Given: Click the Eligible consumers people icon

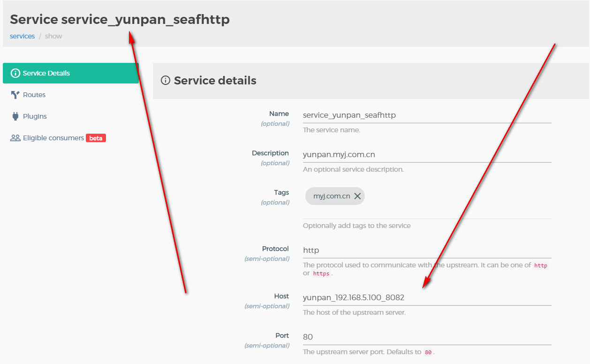Looking at the screenshot, I should [15, 138].
